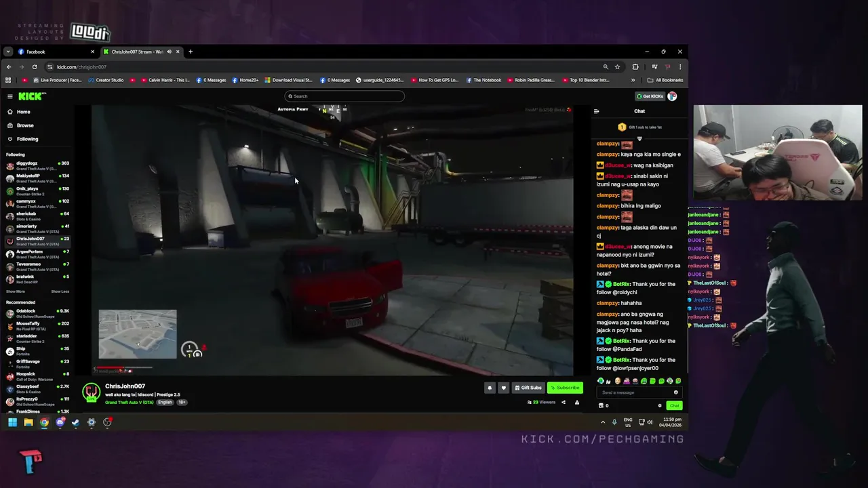868x488 pixels.
Task: Open zoom magnifier icon in address bar
Action: (x=606, y=67)
